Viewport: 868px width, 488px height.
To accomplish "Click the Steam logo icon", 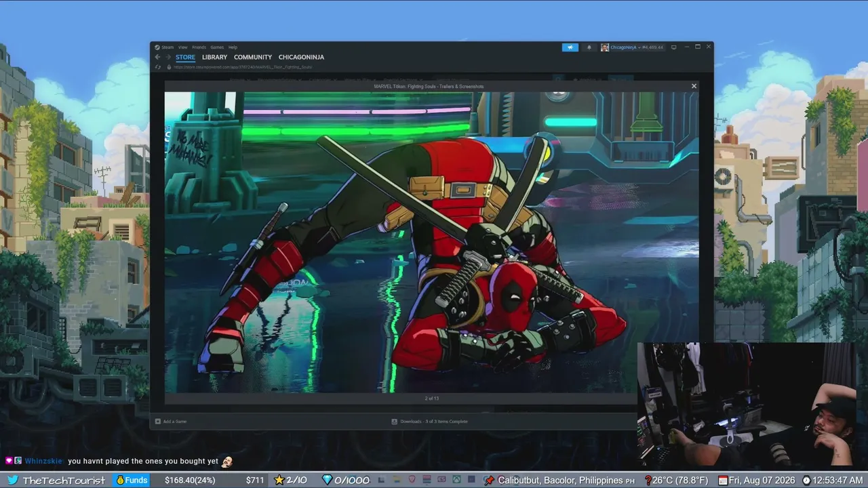I will pos(157,47).
